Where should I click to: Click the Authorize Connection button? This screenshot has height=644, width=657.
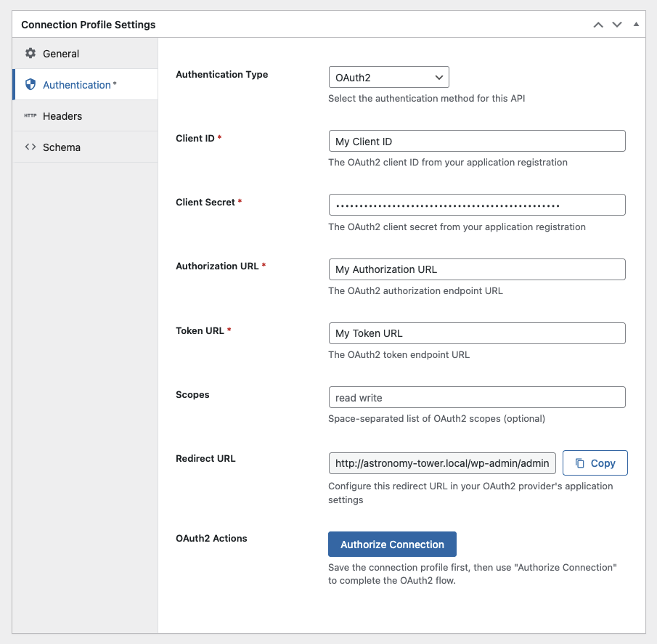coord(392,545)
